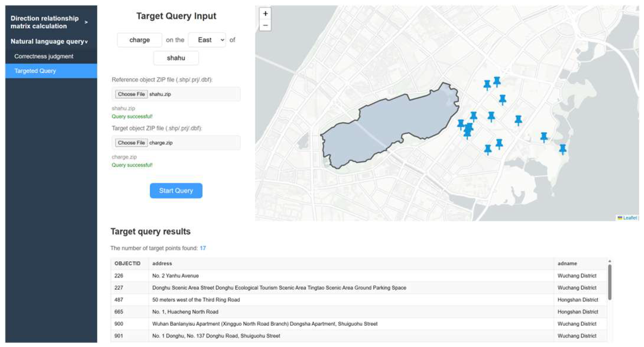Collapse the Natural language query menu
Viewport: 644px width, 347px height.
pyautogui.click(x=49, y=41)
